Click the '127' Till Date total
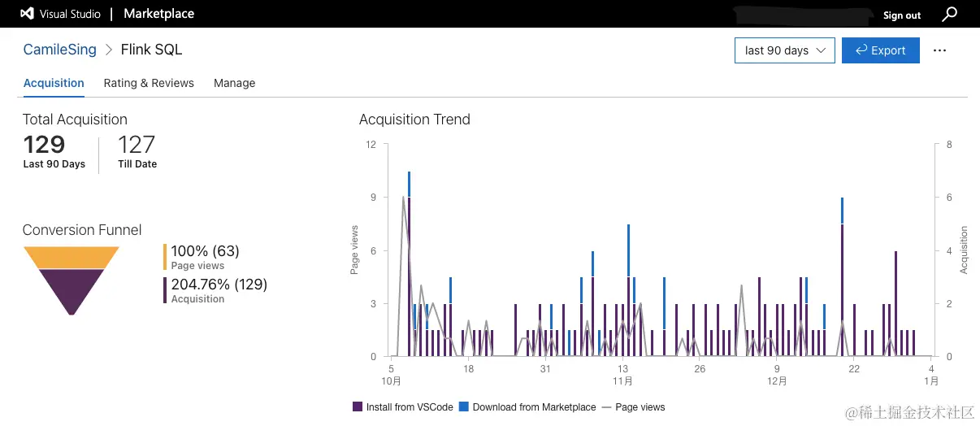 tap(137, 145)
